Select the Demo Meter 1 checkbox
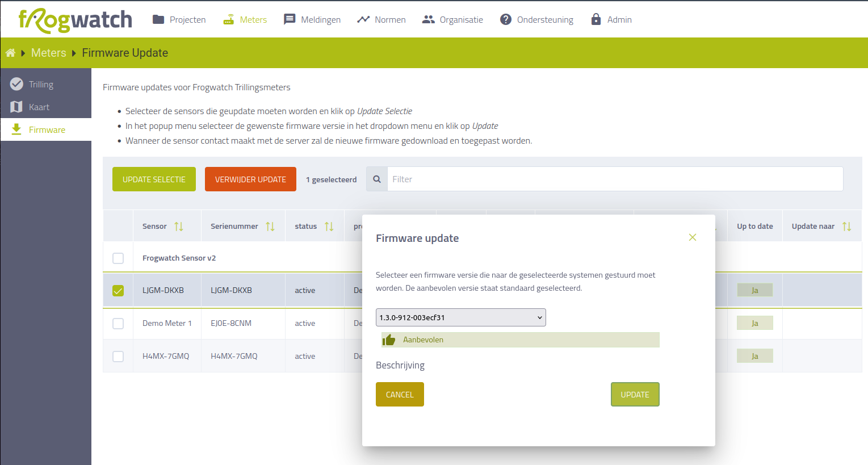The height and width of the screenshot is (465, 868). pyautogui.click(x=118, y=324)
